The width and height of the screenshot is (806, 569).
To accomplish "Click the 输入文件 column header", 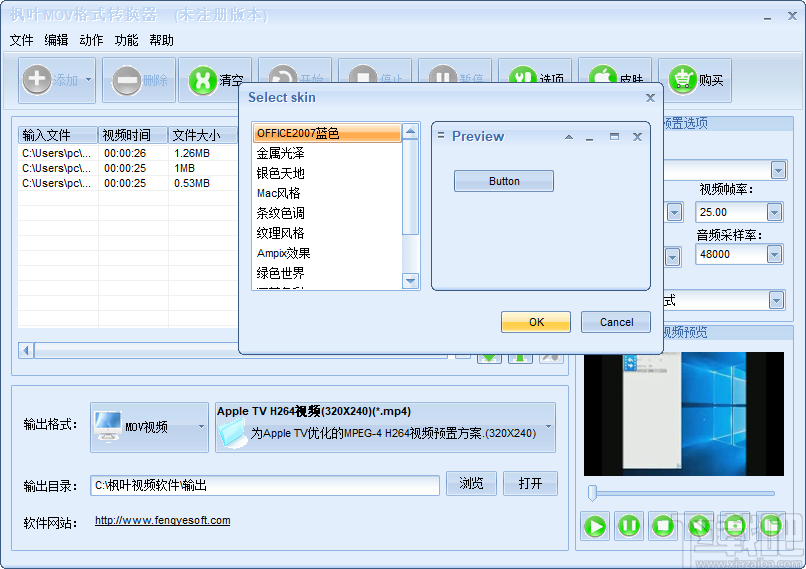I will click(58, 135).
